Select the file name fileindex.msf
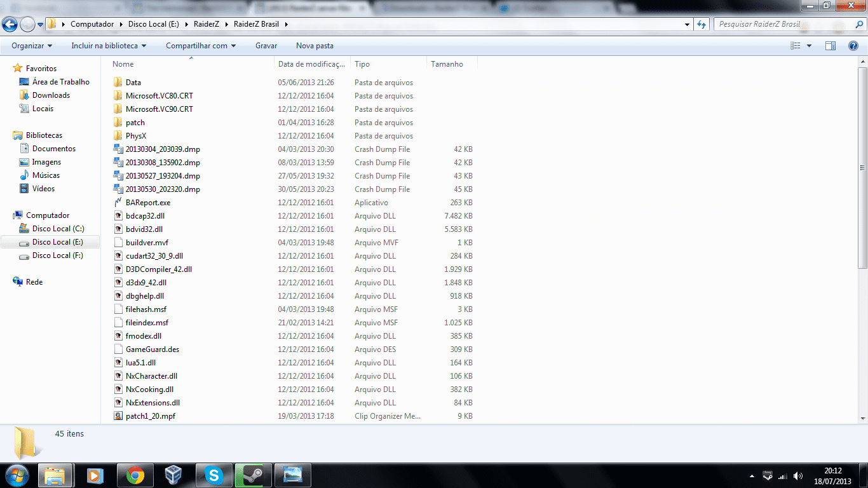 147,323
